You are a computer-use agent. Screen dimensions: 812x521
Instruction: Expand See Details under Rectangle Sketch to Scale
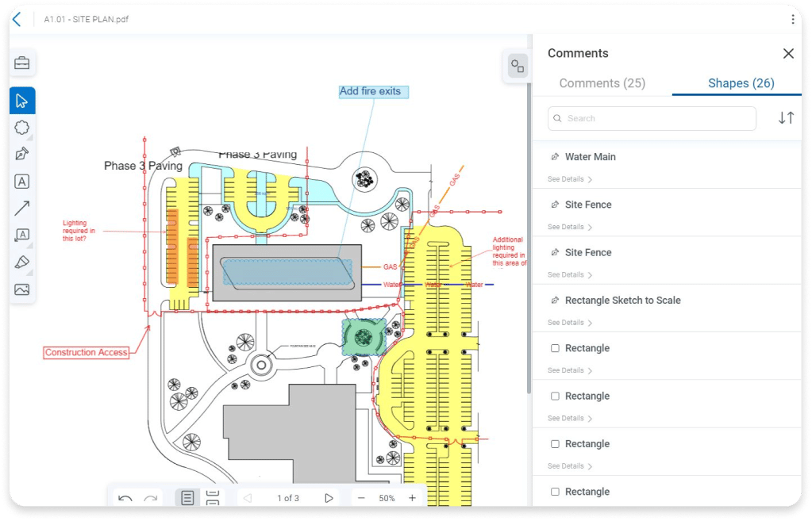coord(569,323)
